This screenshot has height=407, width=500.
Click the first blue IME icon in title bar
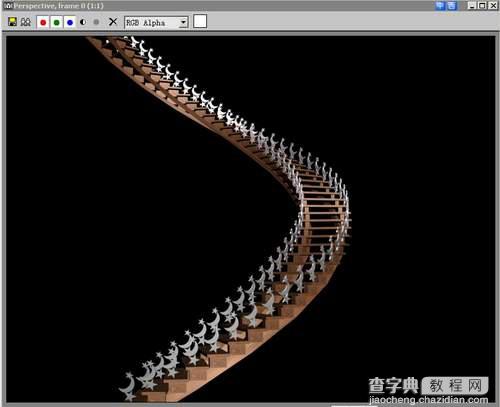440,6
